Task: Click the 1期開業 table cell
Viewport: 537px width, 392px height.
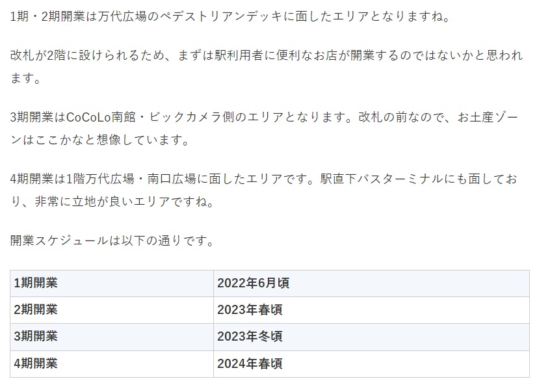Action: [112, 283]
